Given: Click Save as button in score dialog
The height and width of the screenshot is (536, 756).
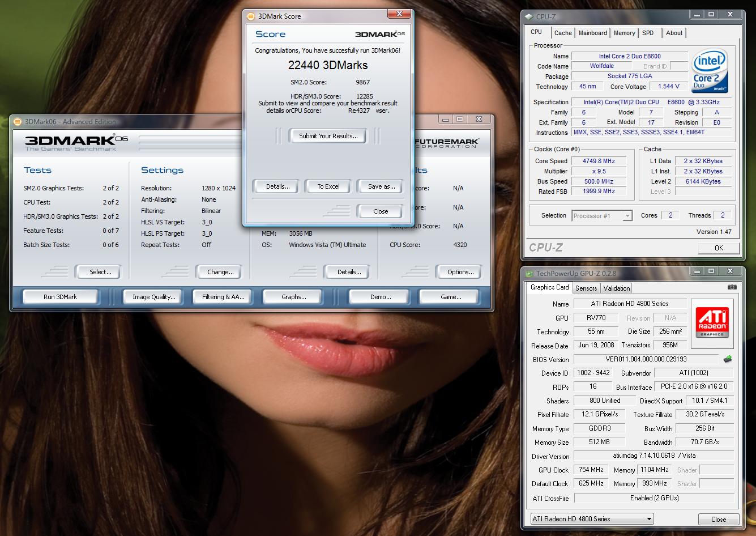Looking at the screenshot, I should [381, 186].
